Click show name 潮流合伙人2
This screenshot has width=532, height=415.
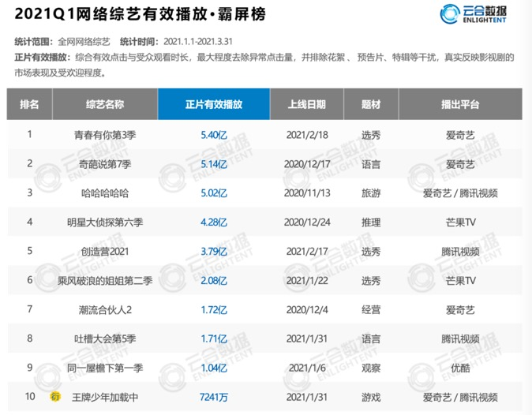pyautogui.click(x=105, y=310)
